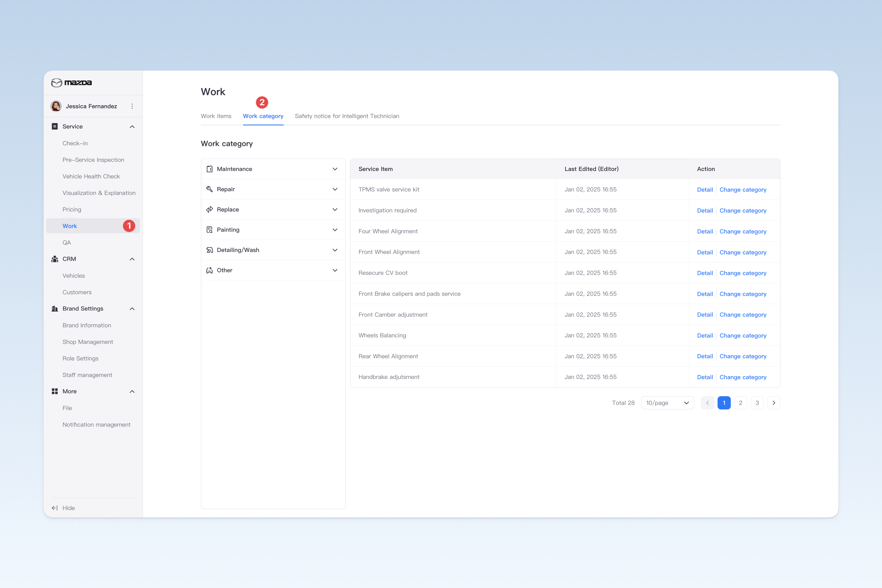
Task: Go to page 2
Action: (x=740, y=403)
